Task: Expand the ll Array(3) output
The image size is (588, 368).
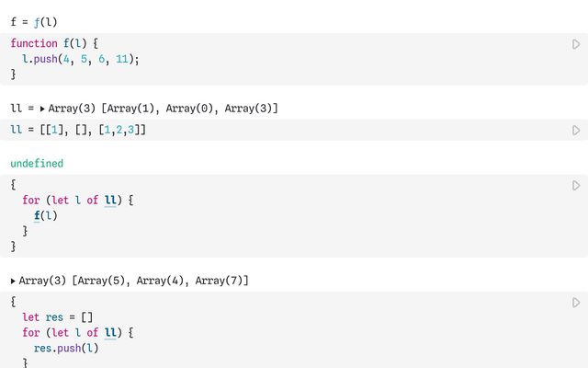Action: [x=42, y=109]
